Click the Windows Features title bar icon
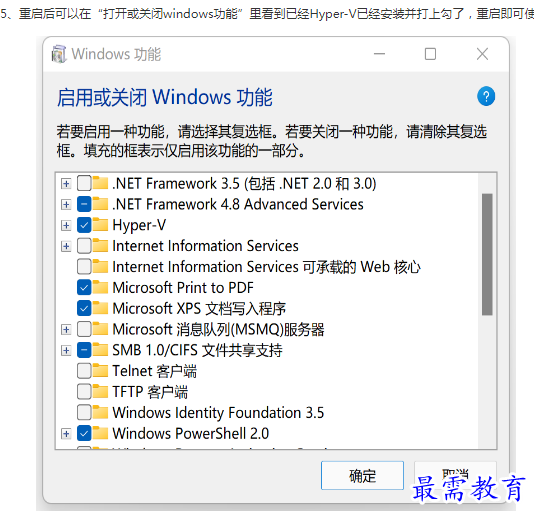The height and width of the screenshot is (520, 534). [59, 54]
